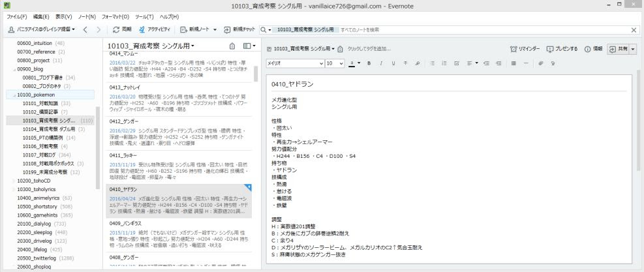Start presentation with プレゼンする
644x272 pixels.
click(x=562, y=48)
